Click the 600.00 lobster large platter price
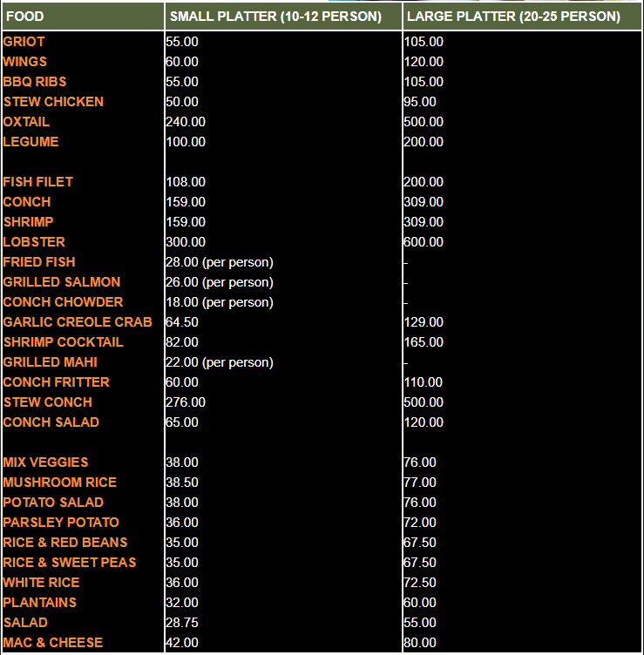 click(424, 242)
